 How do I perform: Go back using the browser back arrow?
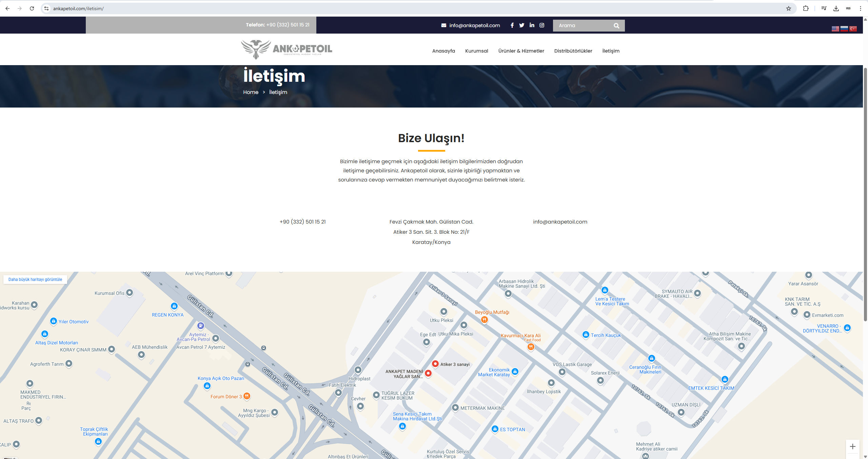[x=7, y=8]
